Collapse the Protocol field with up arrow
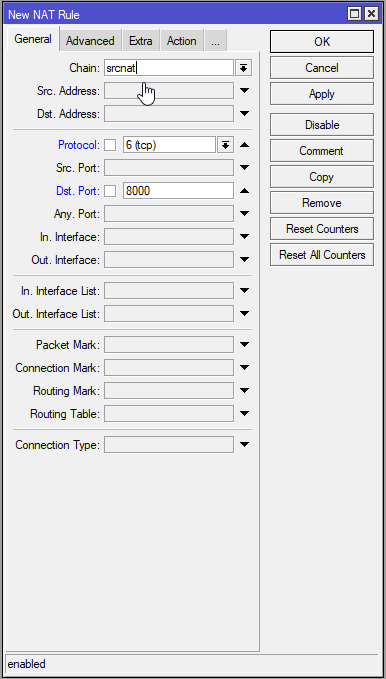 click(244, 145)
